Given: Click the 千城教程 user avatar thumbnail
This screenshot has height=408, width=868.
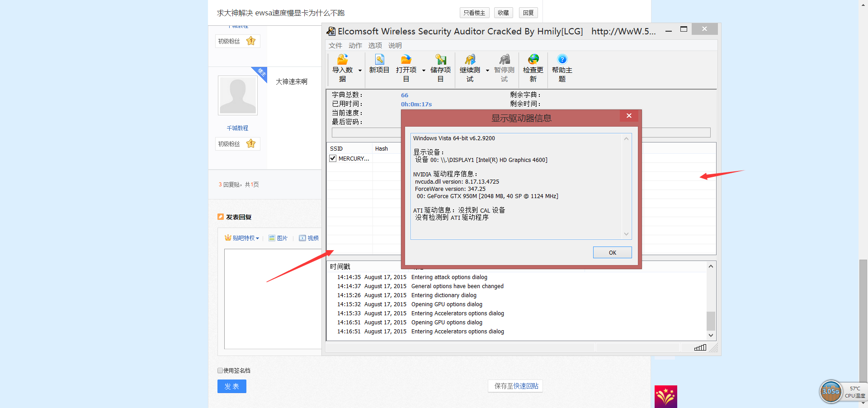Looking at the screenshot, I should (238, 95).
